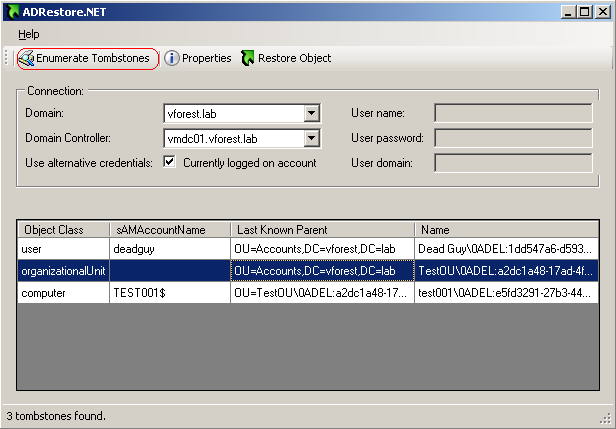The width and height of the screenshot is (616, 429).
Task: Click the Restore Object button label
Action: point(294,58)
